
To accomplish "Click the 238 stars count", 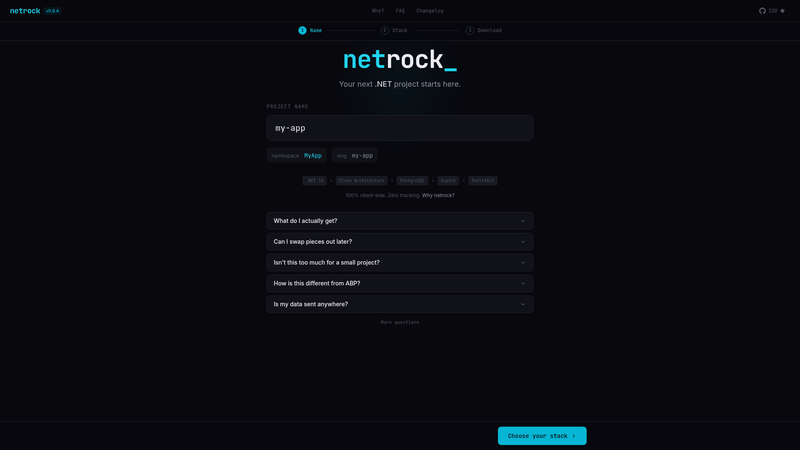I will click(x=772, y=11).
